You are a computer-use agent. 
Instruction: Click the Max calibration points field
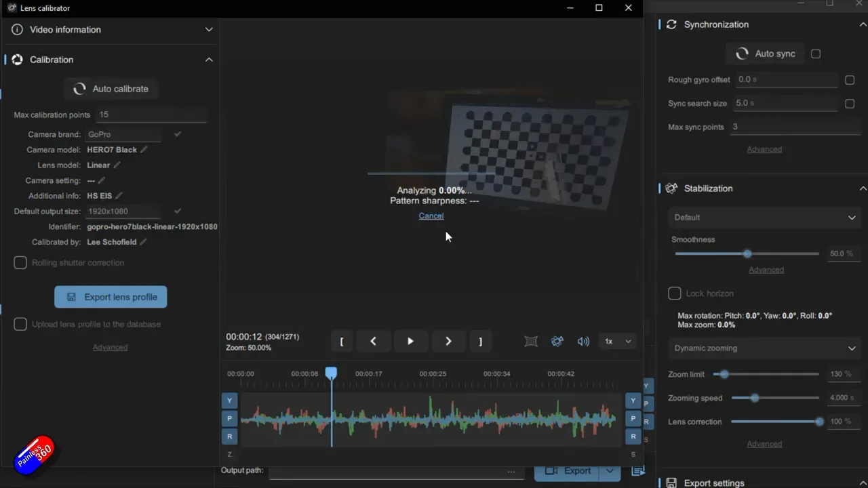coord(151,115)
